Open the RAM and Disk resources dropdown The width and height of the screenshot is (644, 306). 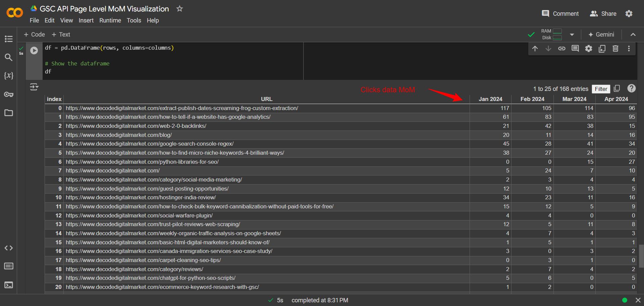click(x=572, y=34)
